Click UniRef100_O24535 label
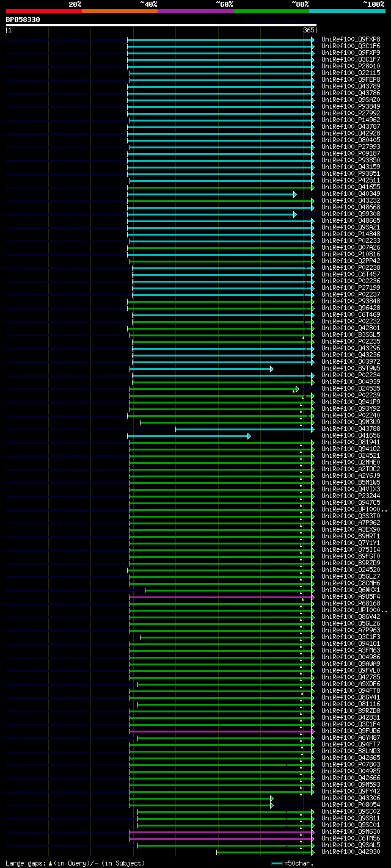This screenshot has width=391, height=868. click(351, 388)
